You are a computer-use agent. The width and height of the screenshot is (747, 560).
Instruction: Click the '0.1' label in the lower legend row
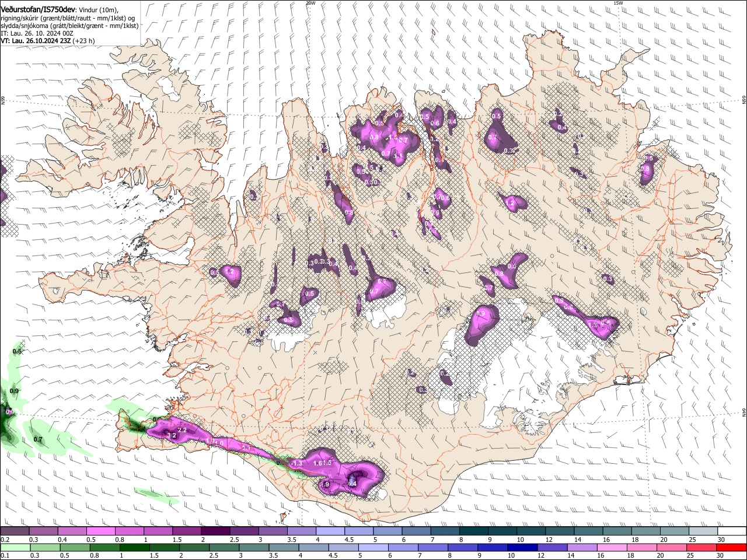pos(5,555)
